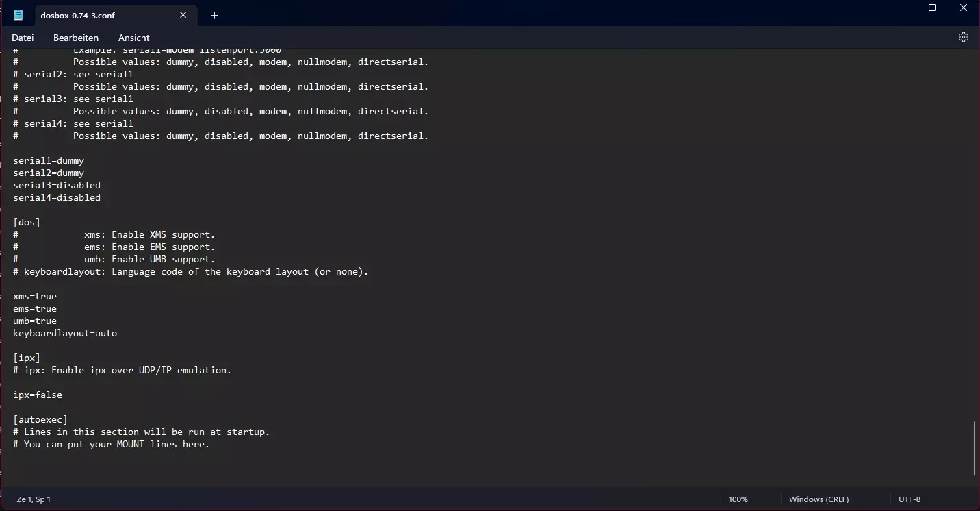Click the [ipx] section header

click(x=27, y=358)
